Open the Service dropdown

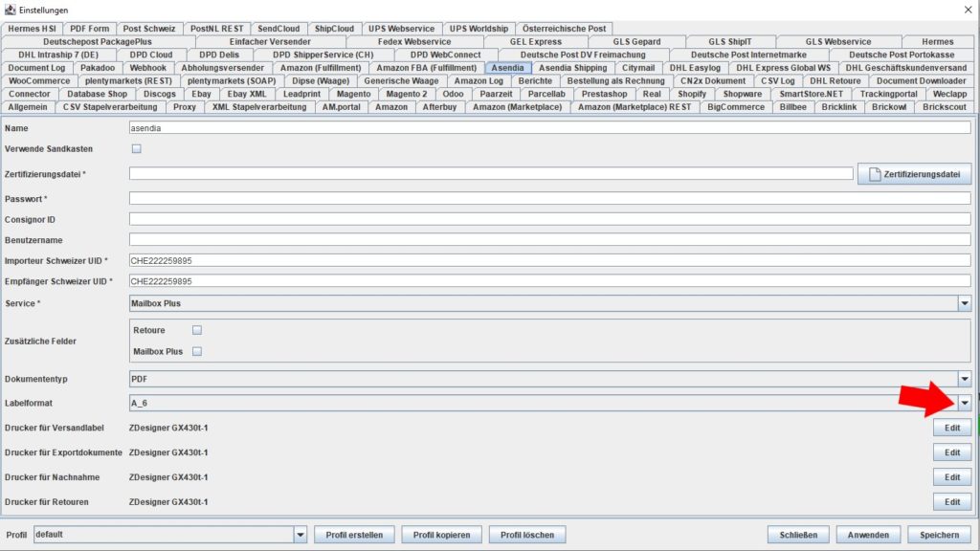(x=965, y=303)
